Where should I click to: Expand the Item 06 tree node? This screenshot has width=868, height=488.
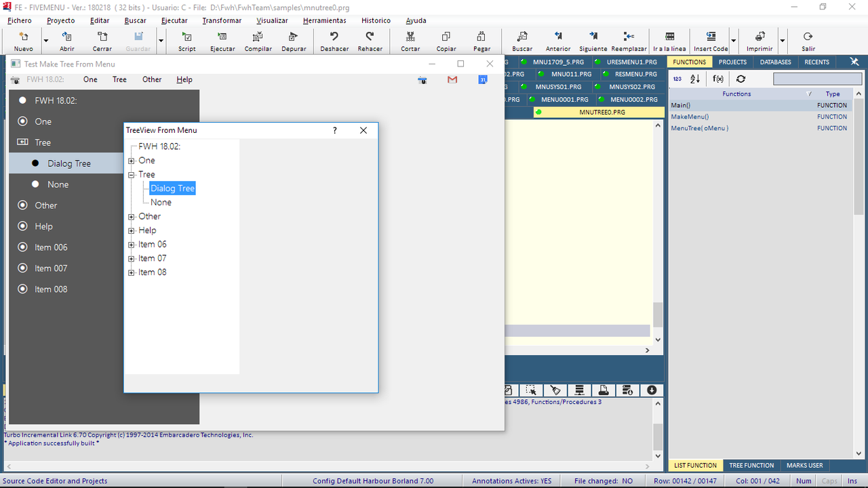coord(132,245)
